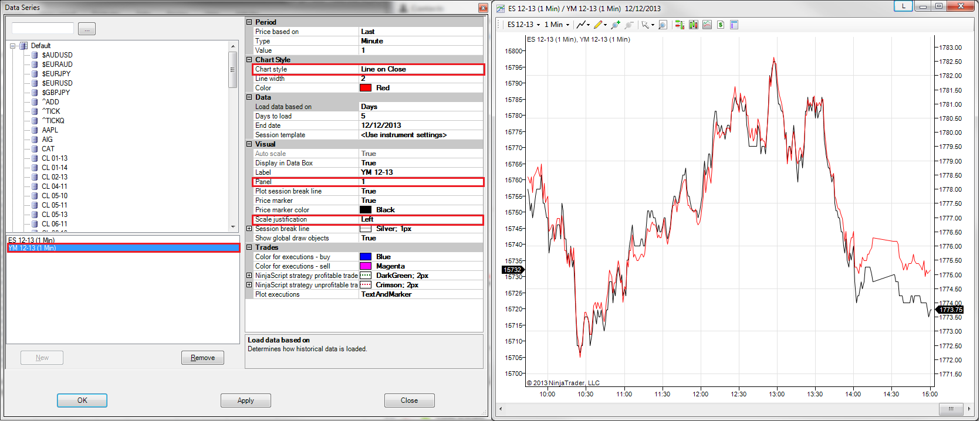Collapse the Chart Style property section
This screenshot has height=421, width=980.
point(249,60)
